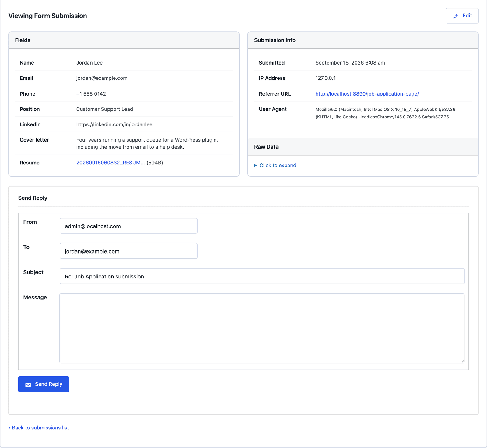The image size is (487, 448).
Task: Click IP address value 127.0.0.1
Action: coord(325,78)
